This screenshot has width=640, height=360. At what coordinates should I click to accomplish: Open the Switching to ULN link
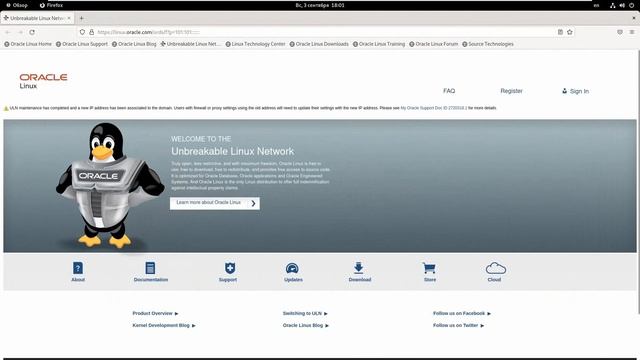[x=305, y=313]
